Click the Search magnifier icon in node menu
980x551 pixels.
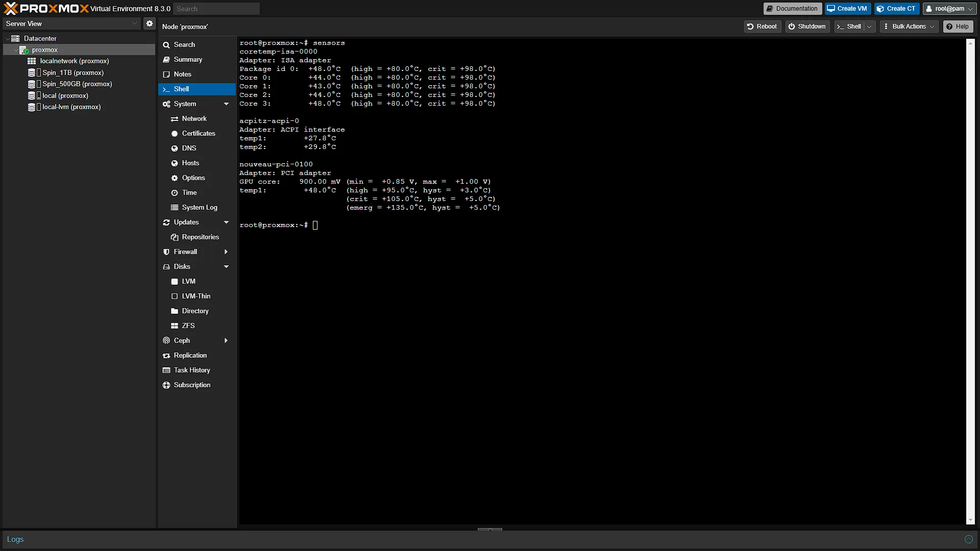(166, 45)
